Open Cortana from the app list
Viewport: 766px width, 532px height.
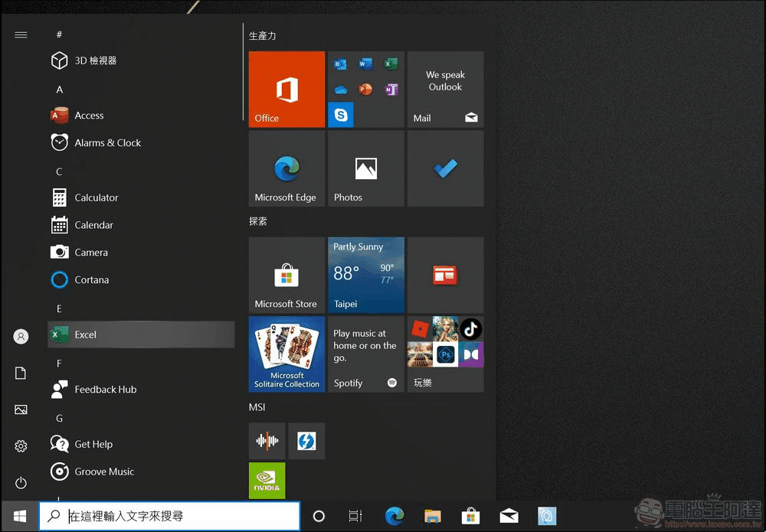[x=141, y=279]
